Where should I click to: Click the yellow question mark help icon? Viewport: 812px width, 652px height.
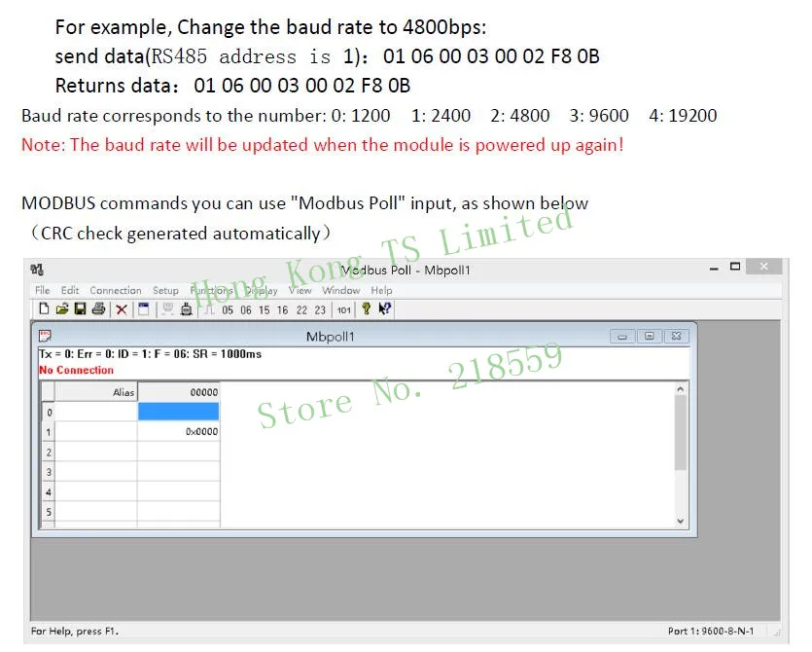[367, 308]
